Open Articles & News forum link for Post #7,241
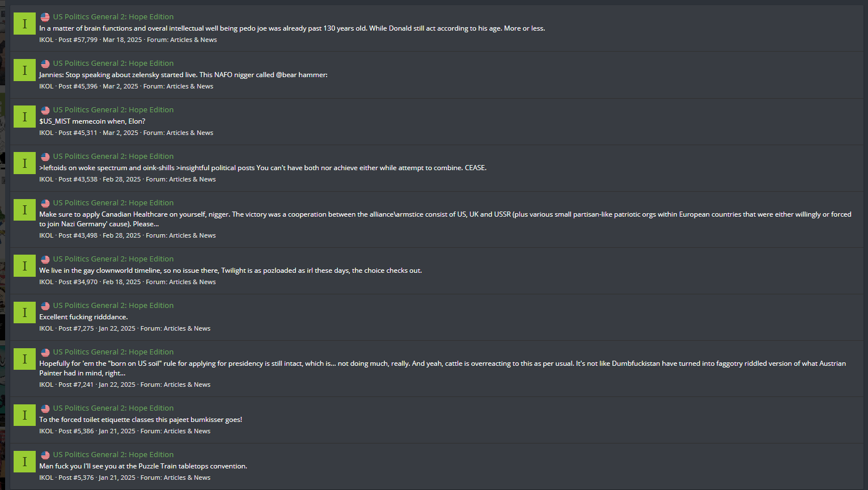 (x=187, y=385)
